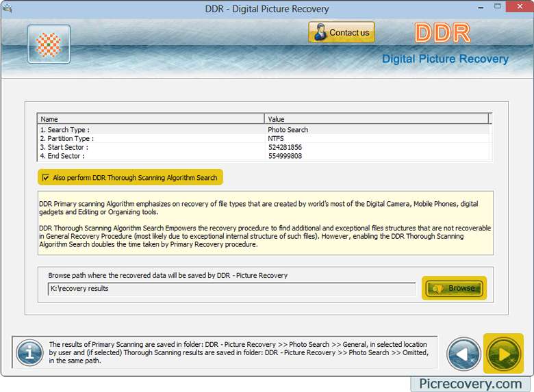Image resolution: width=534 pixels, height=392 pixels.
Task: Go back with the blue left arrow
Action: pyautogui.click(x=463, y=354)
